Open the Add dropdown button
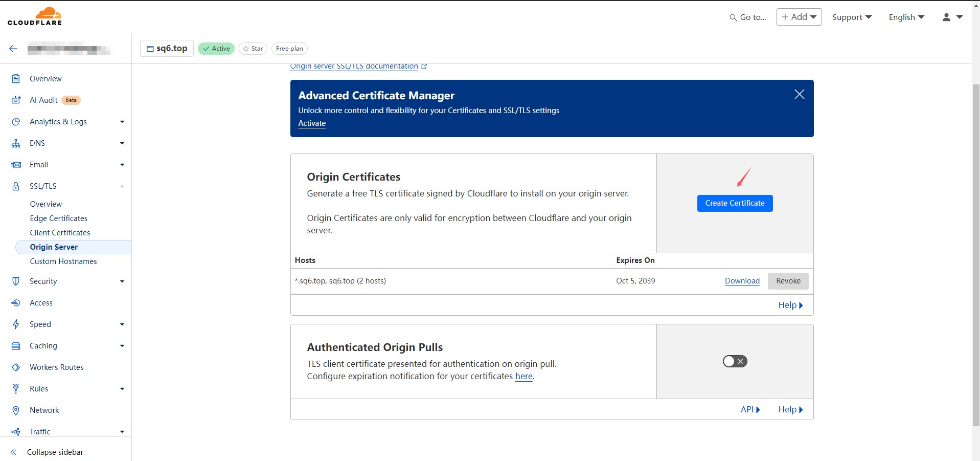980x461 pixels. (799, 17)
